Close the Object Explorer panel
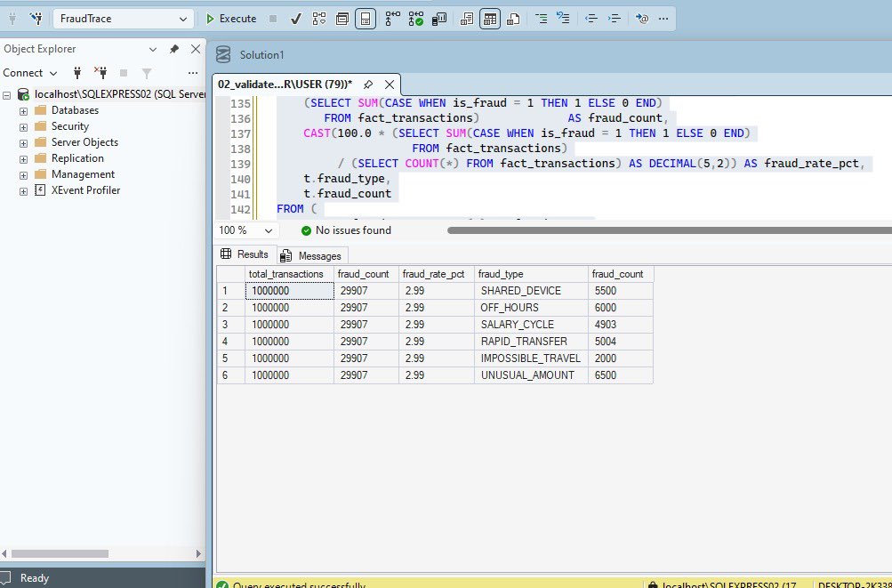 point(195,49)
